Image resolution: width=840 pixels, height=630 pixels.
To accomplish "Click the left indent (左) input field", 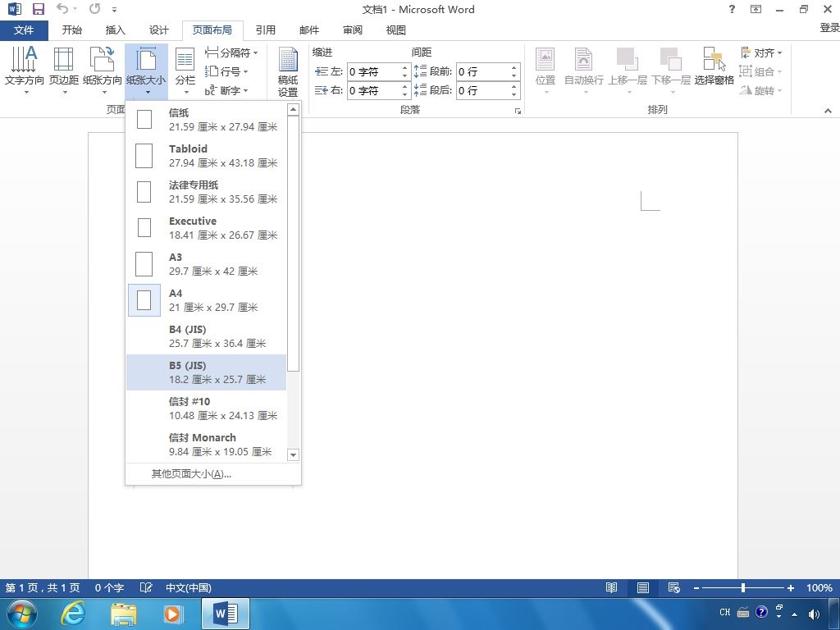I will [373, 72].
